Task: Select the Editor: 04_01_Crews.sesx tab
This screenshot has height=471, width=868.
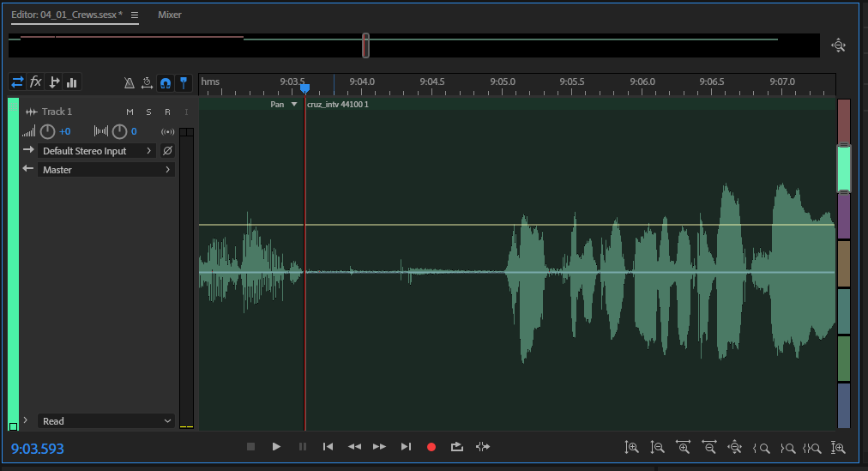Action: [x=67, y=15]
